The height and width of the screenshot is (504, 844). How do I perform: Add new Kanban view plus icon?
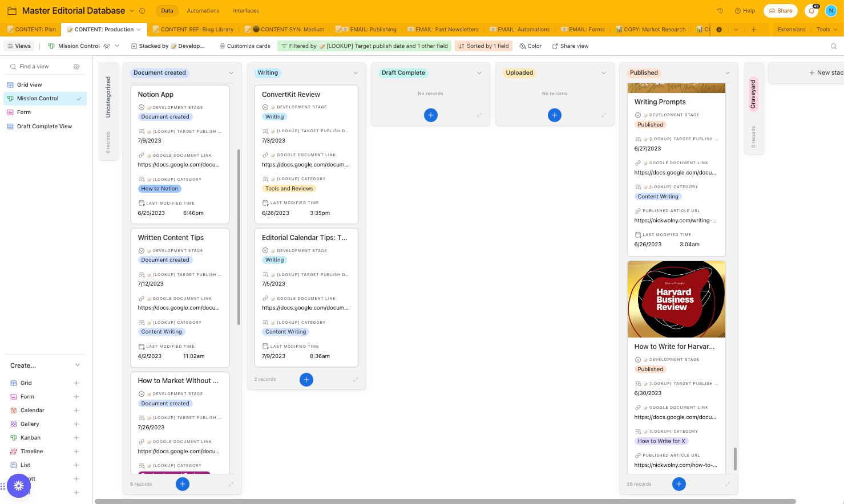[x=76, y=438]
